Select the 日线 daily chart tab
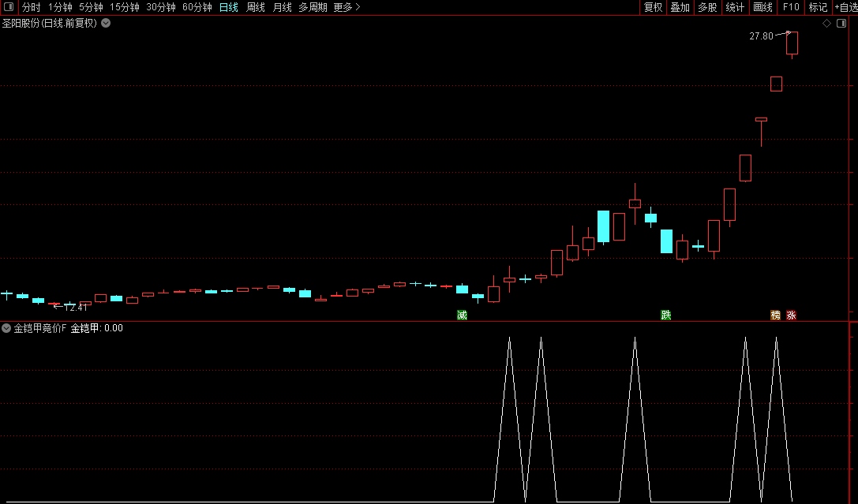This screenshot has height=504, width=858. (229, 8)
